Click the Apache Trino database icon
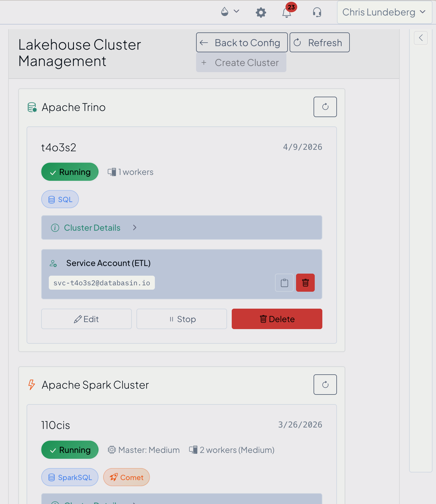The height and width of the screenshot is (504, 436). tap(32, 107)
